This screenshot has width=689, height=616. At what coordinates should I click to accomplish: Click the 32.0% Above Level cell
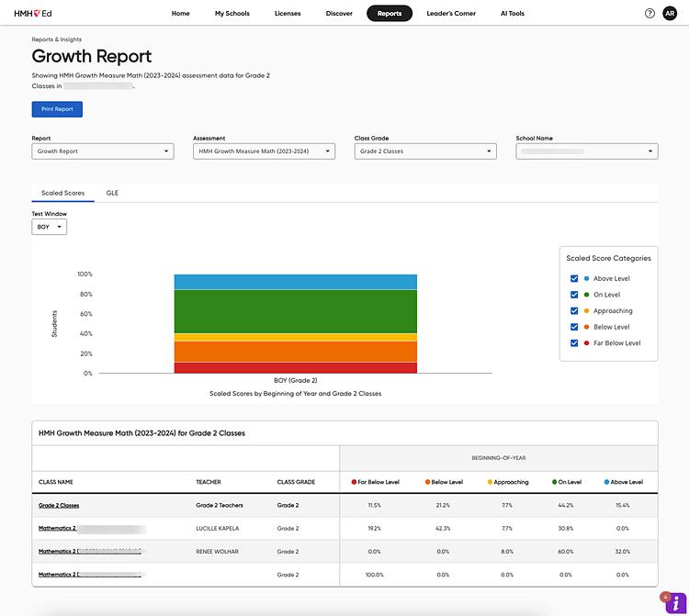623,552
